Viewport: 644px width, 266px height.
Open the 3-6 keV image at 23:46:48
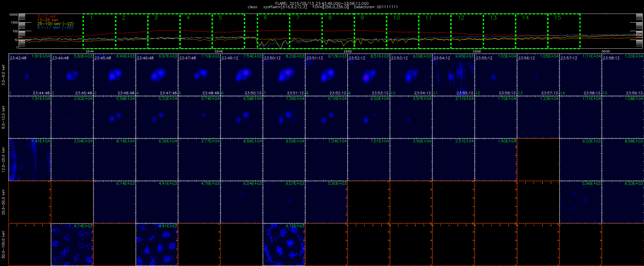click(157, 75)
